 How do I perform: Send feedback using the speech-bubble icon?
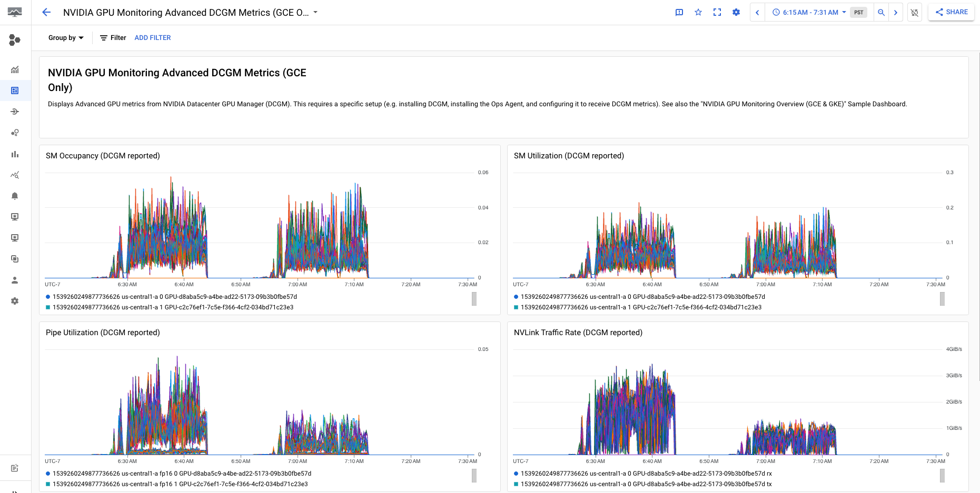[679, 12]
